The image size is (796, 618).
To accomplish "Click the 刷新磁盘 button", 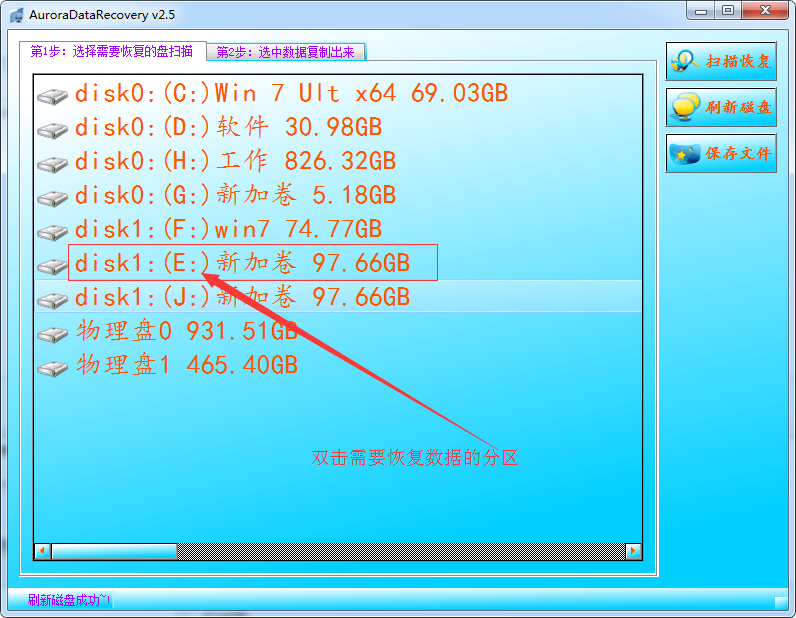I will (x=720, y=107).
